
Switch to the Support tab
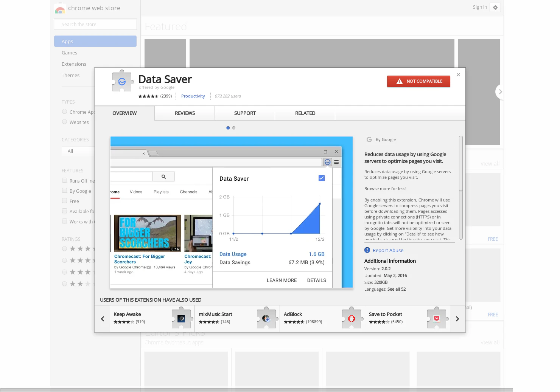click(x=245, y=113)
